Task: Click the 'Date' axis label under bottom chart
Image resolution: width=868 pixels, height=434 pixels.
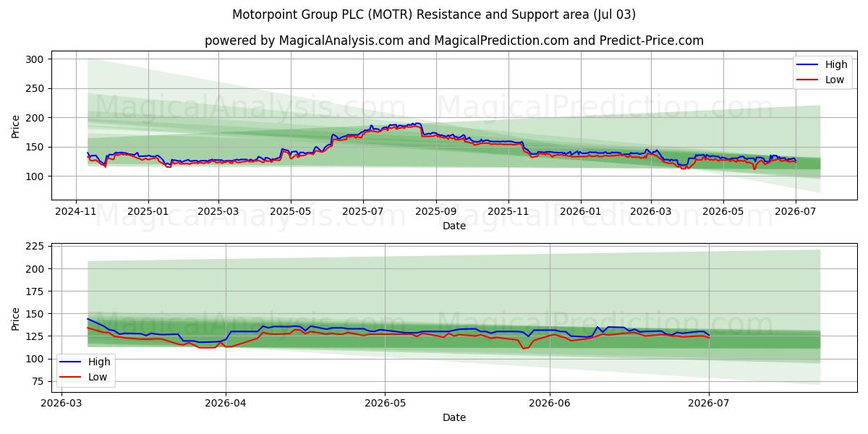Action: pyautogui.click(x=454, y=417)
